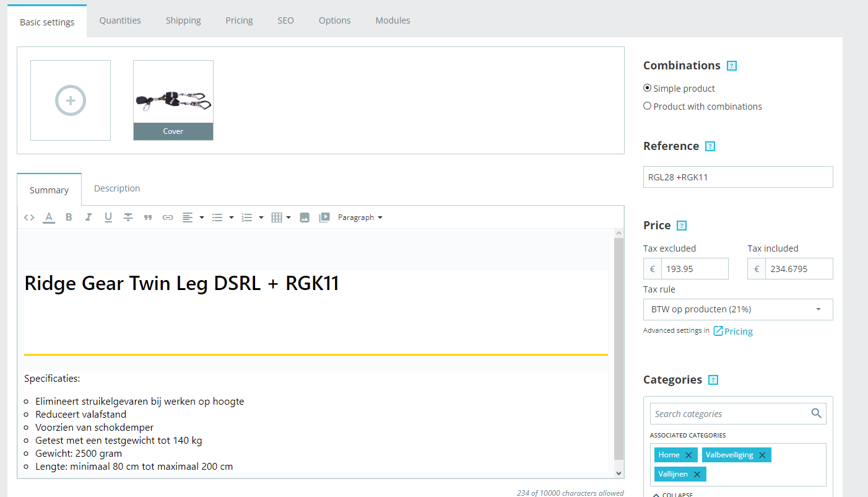Click the Tax excluded price field
868x497 pixels.
(695, 269)
